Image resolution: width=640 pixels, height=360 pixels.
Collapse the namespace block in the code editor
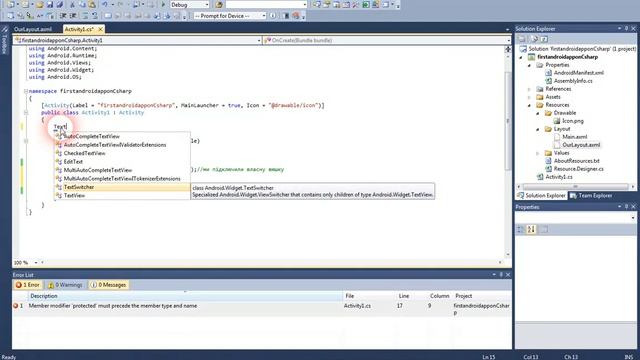(26, 91)
